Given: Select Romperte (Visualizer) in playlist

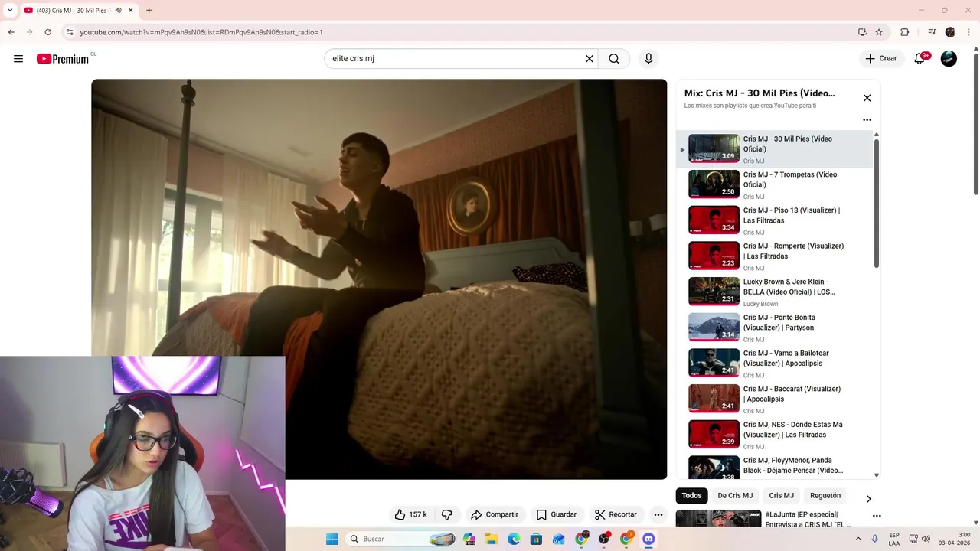Looking at the screenshot, I should 774,256.
